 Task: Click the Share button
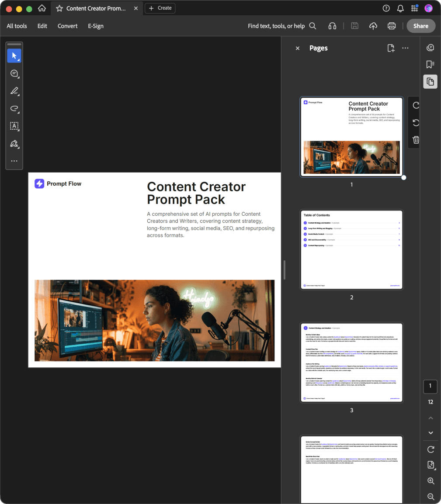(421, 26)
